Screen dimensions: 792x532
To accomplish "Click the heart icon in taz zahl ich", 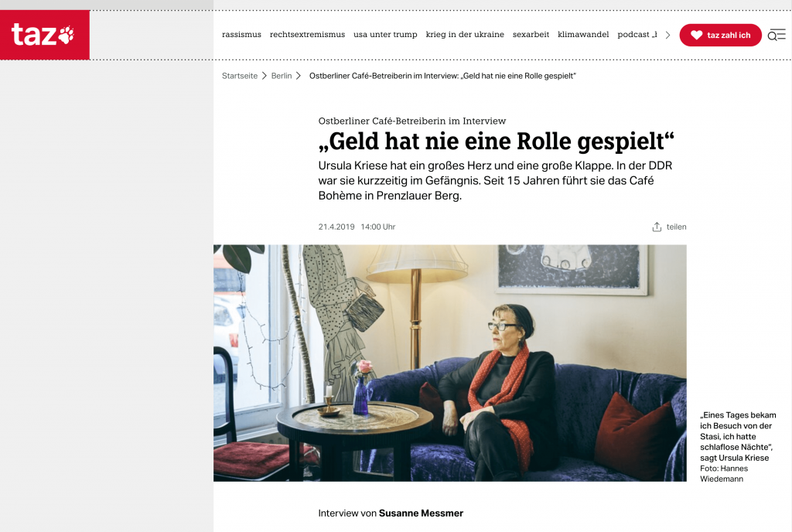I will tap(697, 35).
